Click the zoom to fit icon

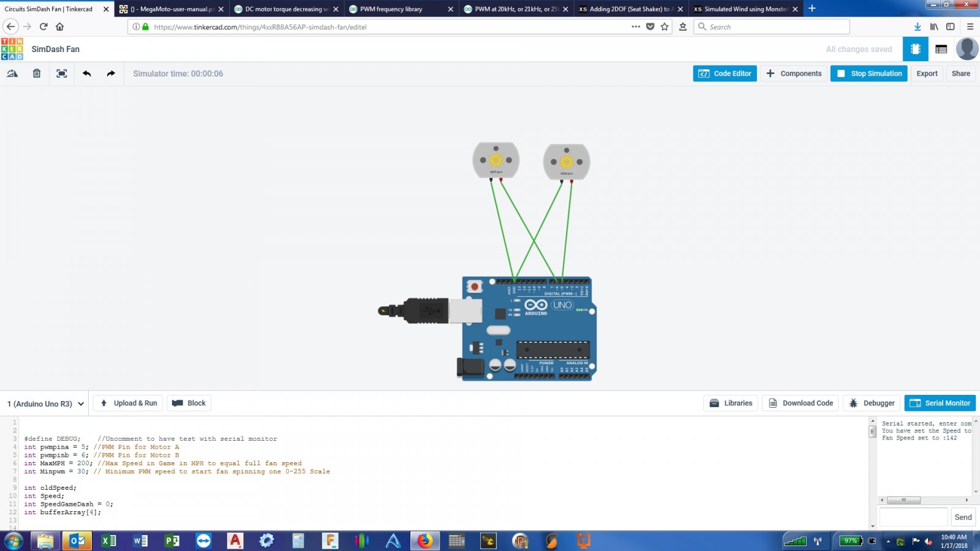pos(62,73)
